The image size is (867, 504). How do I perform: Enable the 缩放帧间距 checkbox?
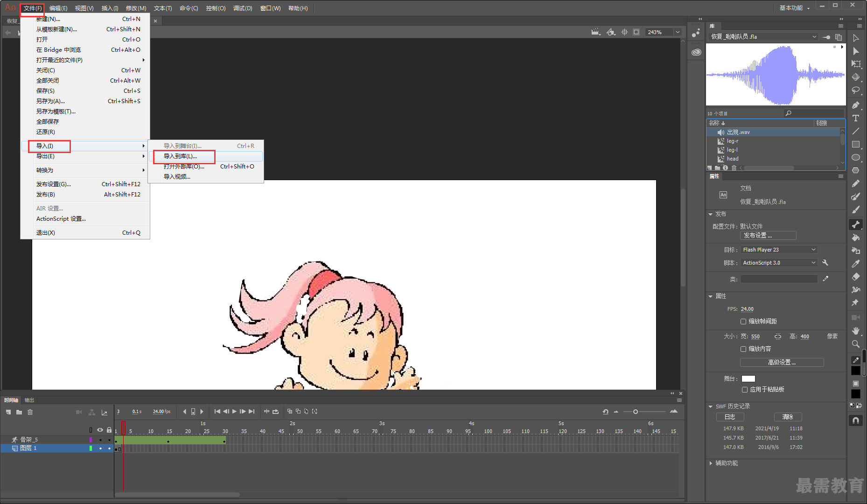click(743, 321)
